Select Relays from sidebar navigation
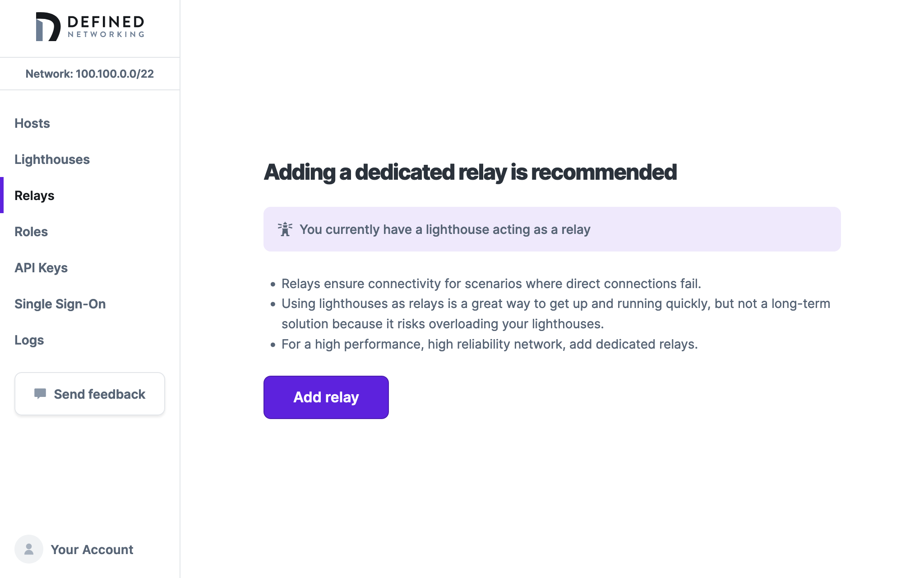 click(34, 196)
